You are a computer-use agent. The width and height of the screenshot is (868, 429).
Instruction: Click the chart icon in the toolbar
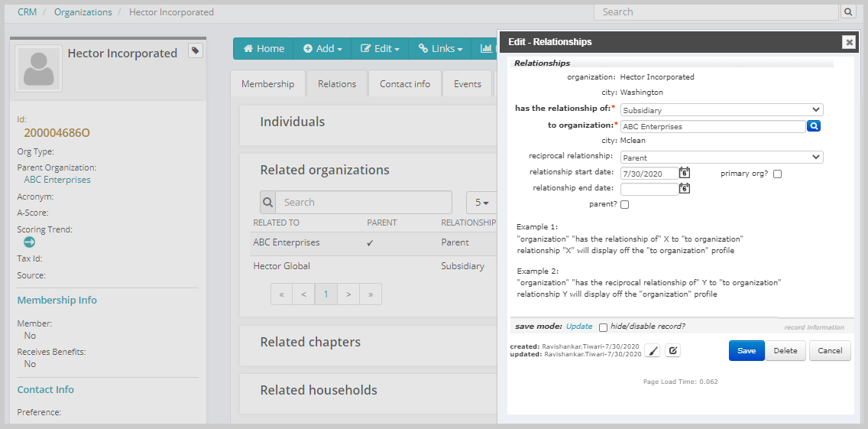(486, 49)
